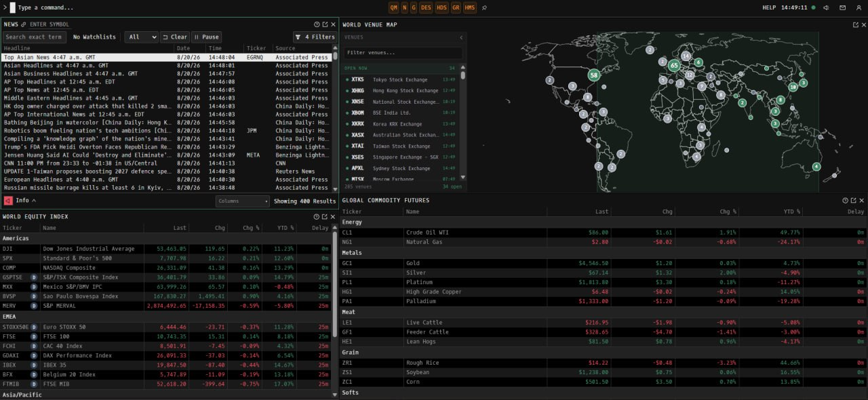Launch the GR function shortcut
This screenshot has height=400, width=868.
tap(456, 7)
